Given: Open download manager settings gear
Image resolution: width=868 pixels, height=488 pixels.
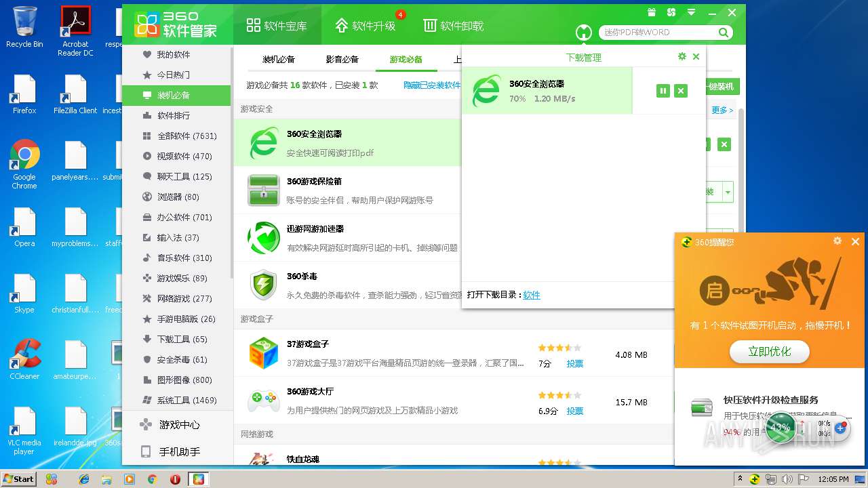Looking at the screenshot, I should [682, 57].
